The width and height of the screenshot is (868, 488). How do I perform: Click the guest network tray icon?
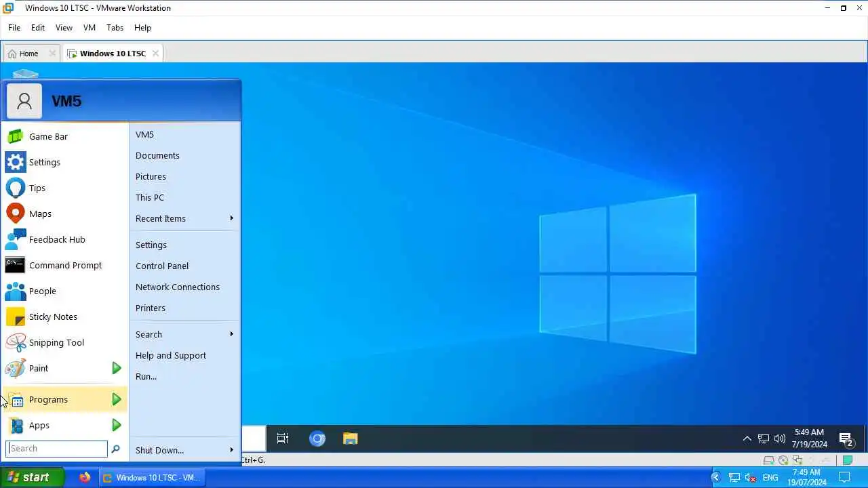764,439
